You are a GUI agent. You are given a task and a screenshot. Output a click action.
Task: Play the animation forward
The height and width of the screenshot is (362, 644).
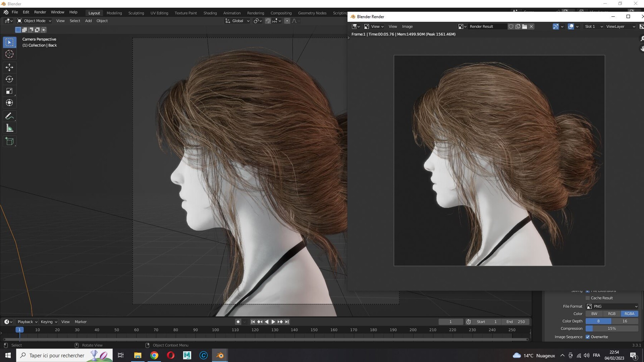click(273, 322)
